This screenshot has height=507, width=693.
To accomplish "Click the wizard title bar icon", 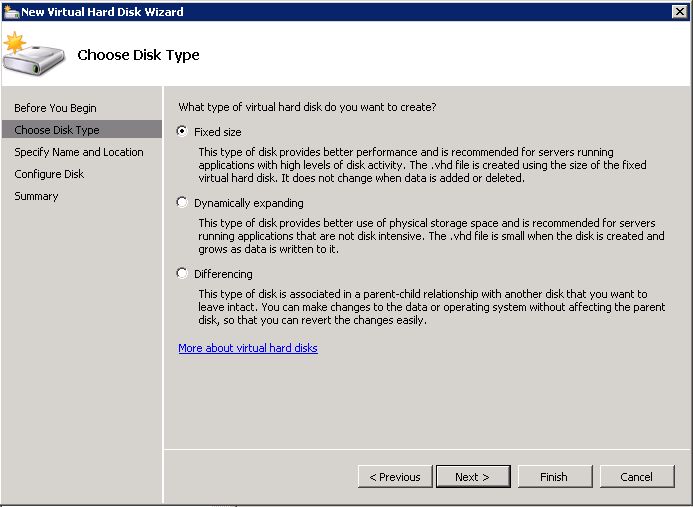I will [11, 11].
